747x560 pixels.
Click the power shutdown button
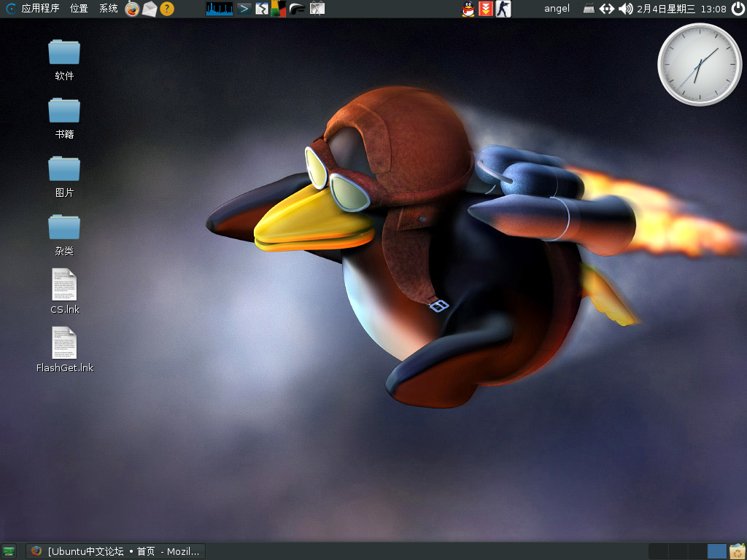pos(738,9)
